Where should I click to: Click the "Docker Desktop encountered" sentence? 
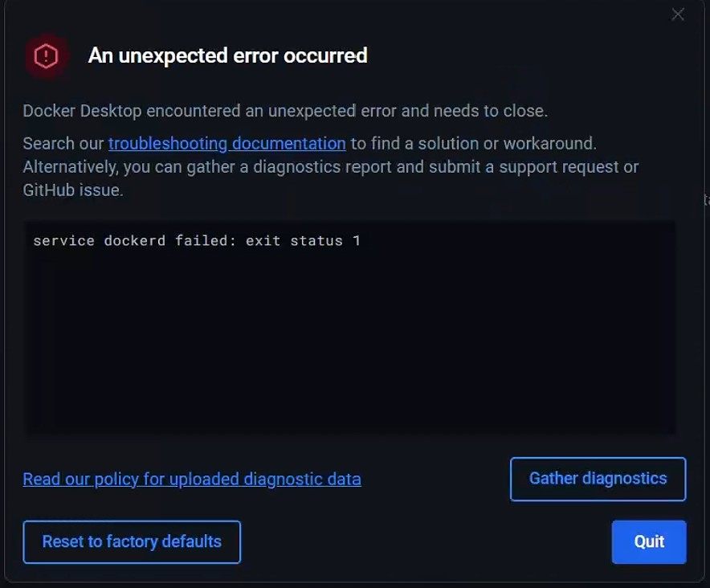coord(129,111)
